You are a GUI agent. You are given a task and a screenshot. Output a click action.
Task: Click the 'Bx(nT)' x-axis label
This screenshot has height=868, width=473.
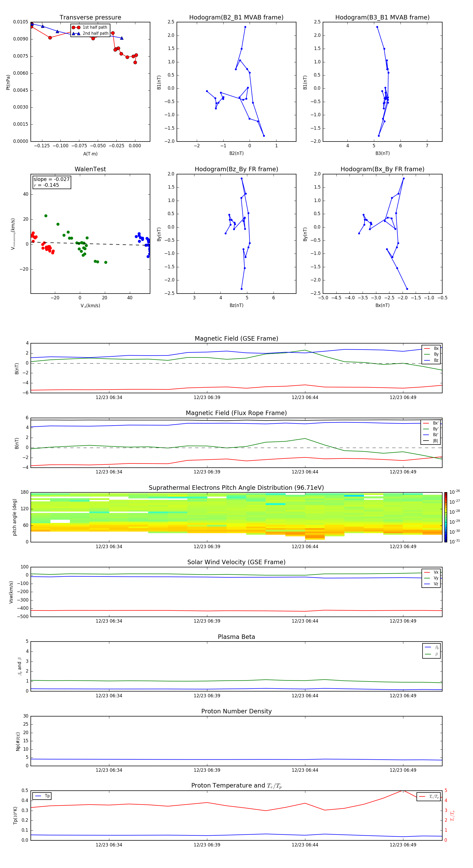coord(382,305)
